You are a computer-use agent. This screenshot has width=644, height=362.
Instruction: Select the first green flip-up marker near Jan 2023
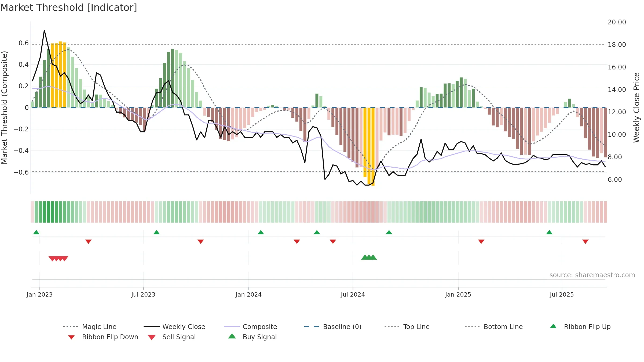pyautogui.click(x=36, y=232)
